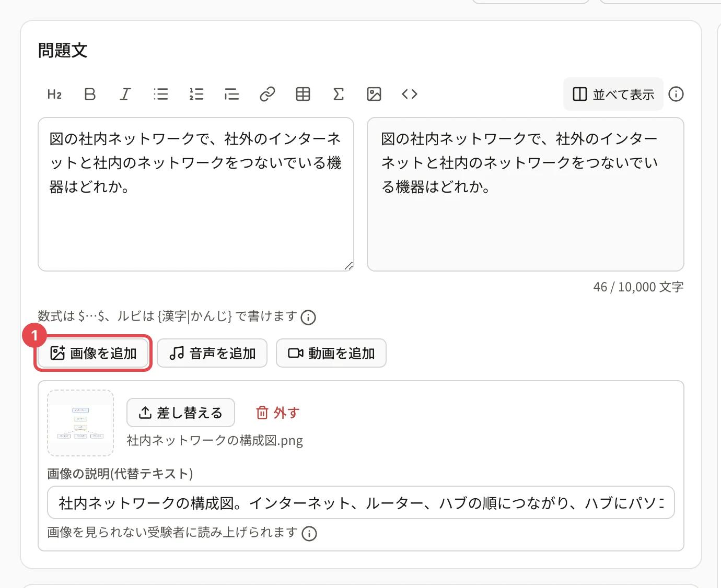Click the preview pane question text
This screenshot has height=588, width=721.
point(519,162)
